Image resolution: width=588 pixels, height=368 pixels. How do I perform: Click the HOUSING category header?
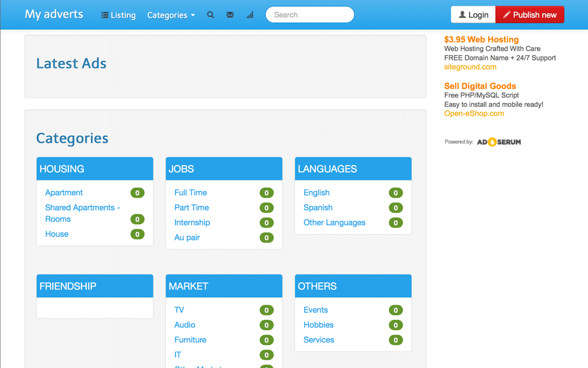(62, 169)
